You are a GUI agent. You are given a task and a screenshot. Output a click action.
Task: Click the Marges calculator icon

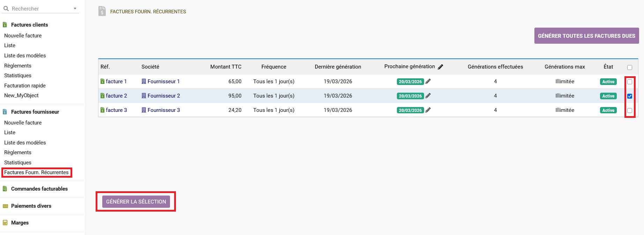click(5, 223)
